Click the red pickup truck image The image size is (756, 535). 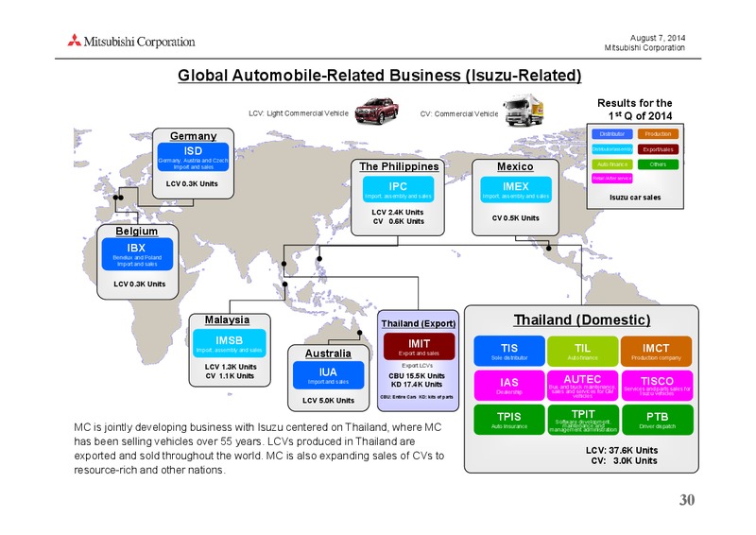pos(376,111)
